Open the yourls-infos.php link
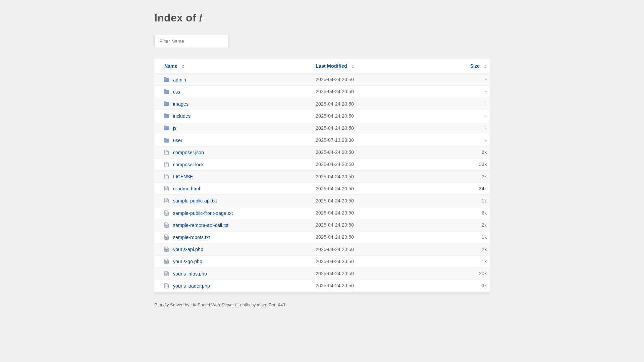Viewport: 644px width, 362px height. 190,274
